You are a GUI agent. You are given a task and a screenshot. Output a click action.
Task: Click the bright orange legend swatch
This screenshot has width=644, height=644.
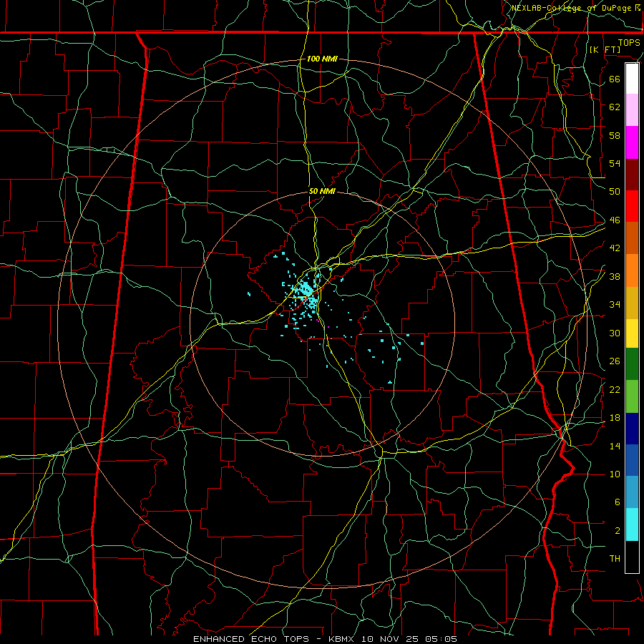click(x=632, y=270)
